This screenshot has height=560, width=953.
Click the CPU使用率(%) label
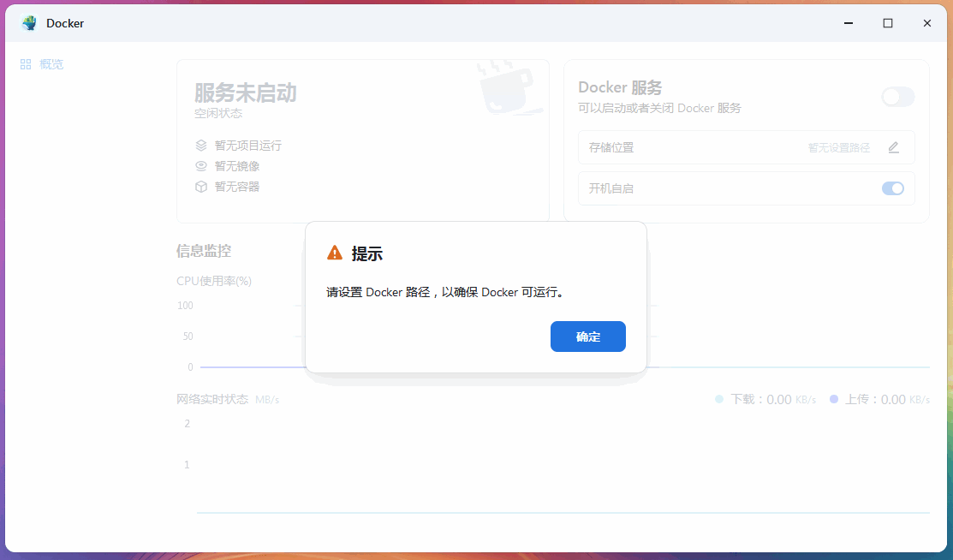click(x=214, y=281)
